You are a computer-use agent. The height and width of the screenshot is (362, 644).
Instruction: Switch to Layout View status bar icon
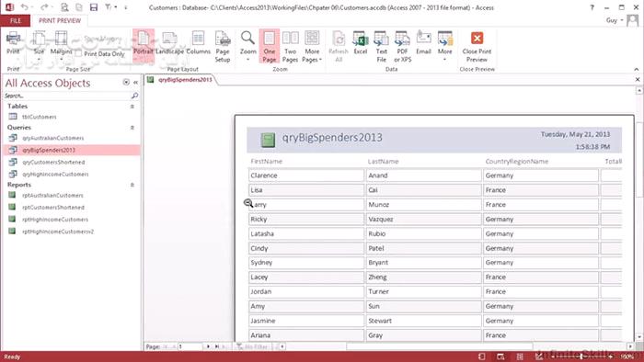point(520,356)
